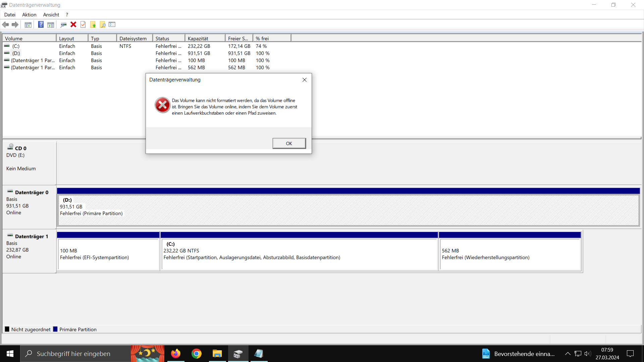
Task: Select the 562 MB Wiederherstellungspartition block
Action: pos(510,254)
